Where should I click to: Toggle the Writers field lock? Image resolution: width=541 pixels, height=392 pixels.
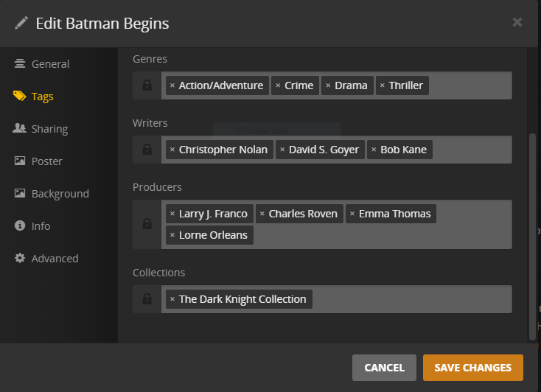tap(147, 150)
